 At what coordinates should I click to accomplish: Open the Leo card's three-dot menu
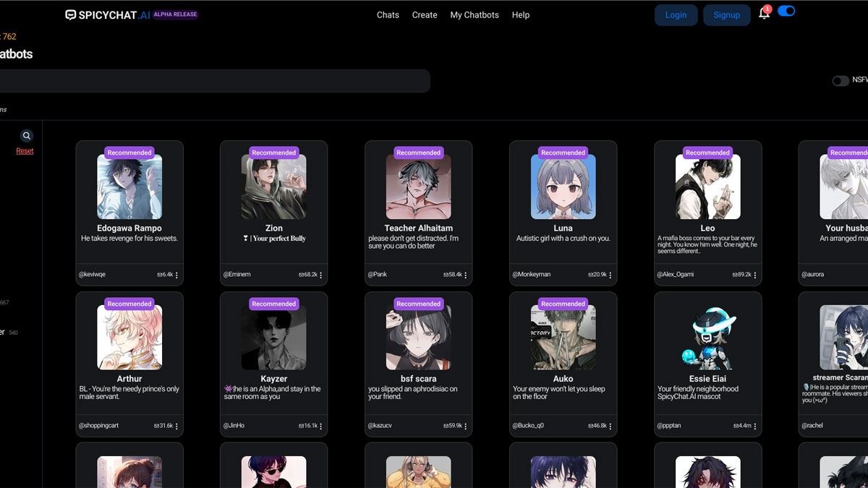pyautogui.click(x=755, y=275)
